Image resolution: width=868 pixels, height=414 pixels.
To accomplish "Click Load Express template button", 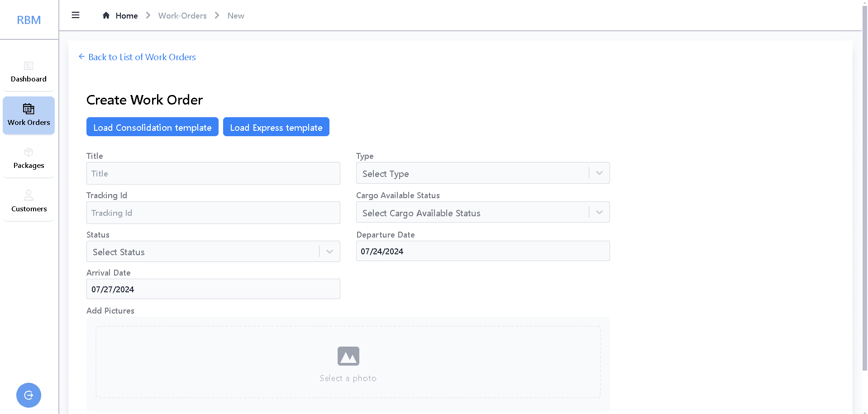I will 276,127.
